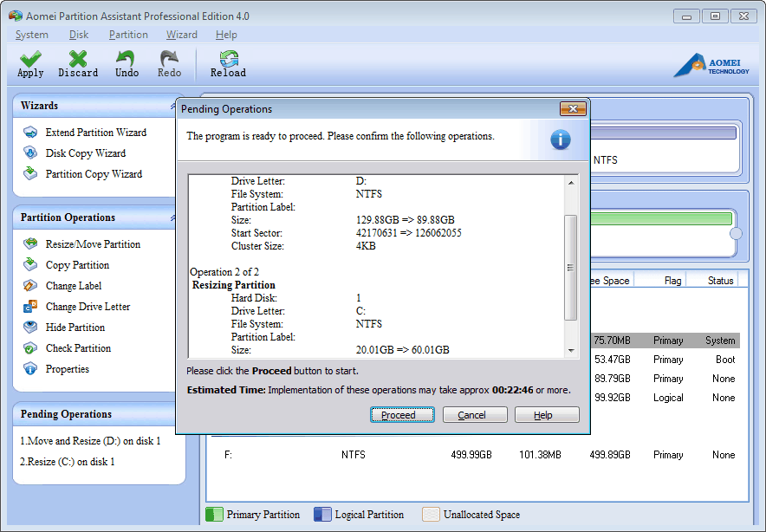Select Check Partition icon

pos(30,348)
